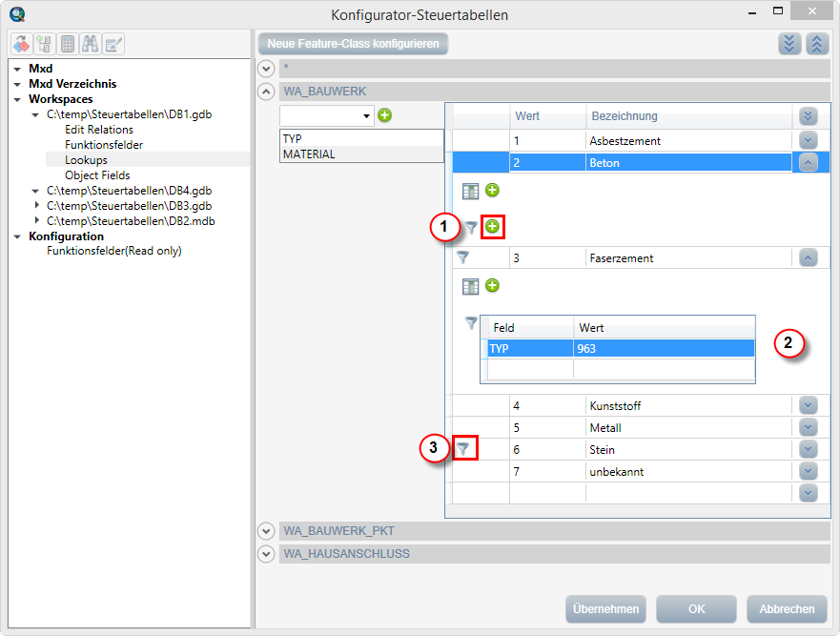Select MATERIAL in the field list
Screen dimensions: 840x636
point(309,154)
